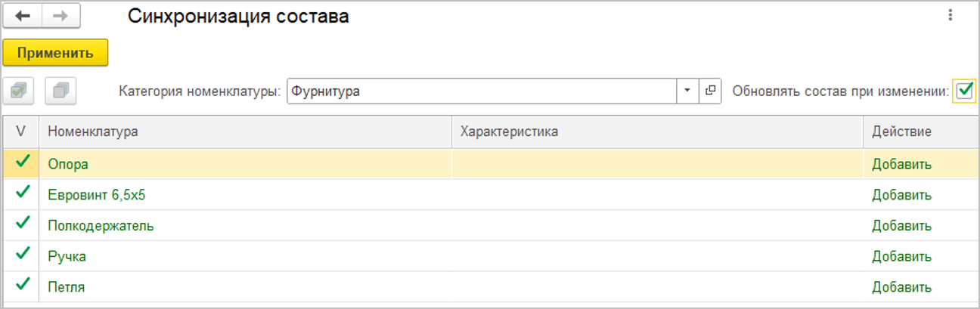
Task: Open the selected Фурнитура category form
Action: pos(710,91)
